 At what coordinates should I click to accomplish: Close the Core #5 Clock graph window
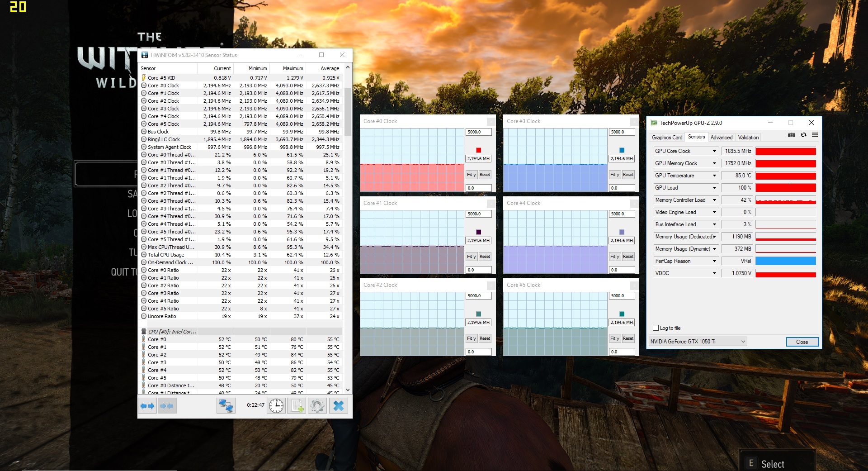point(634,285)
